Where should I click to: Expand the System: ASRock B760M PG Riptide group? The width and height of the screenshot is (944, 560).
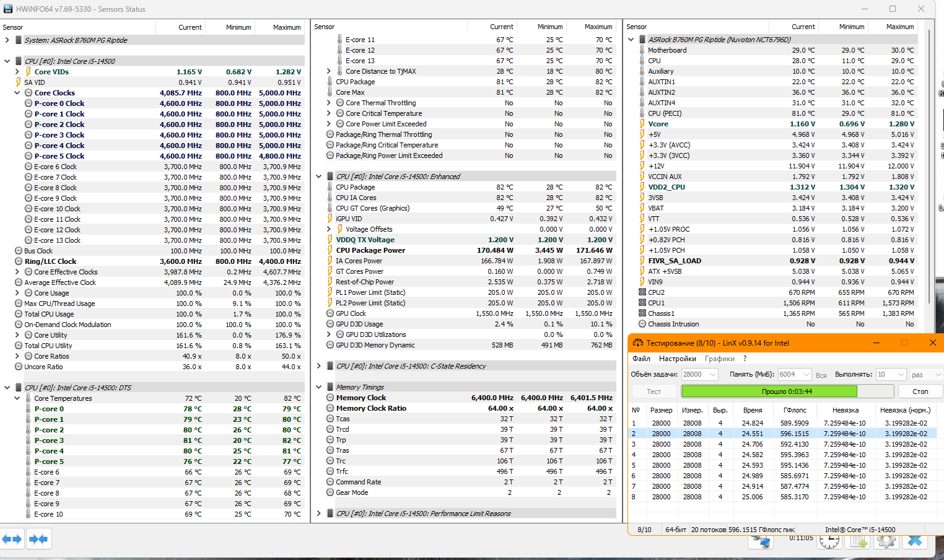click(x=7, y=40)
